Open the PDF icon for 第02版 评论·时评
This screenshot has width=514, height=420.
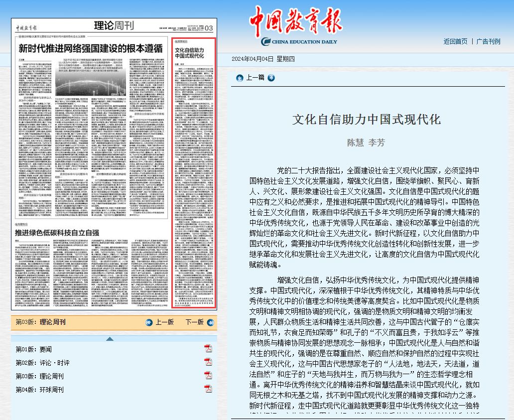point(208,362)
